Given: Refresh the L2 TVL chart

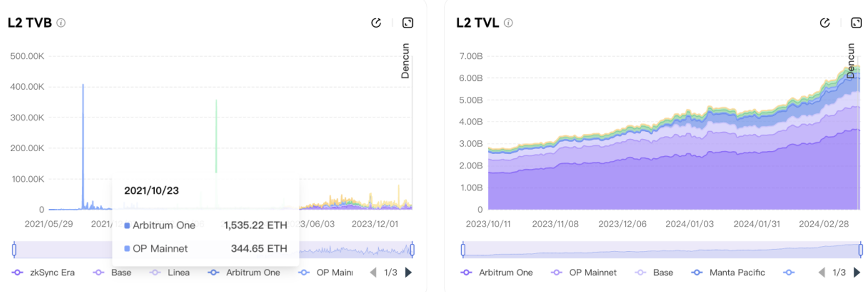Looking at the screenshot, I should coord(824,23).
